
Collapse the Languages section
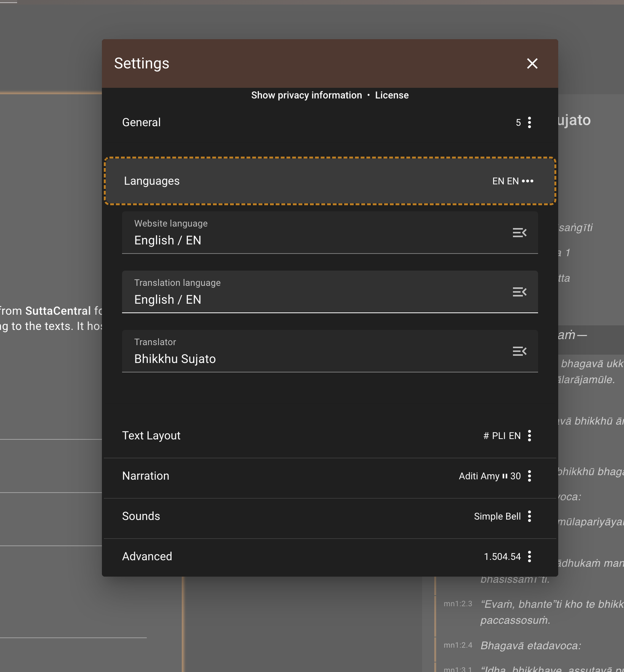pyautogui.click(x=330, y=181)
